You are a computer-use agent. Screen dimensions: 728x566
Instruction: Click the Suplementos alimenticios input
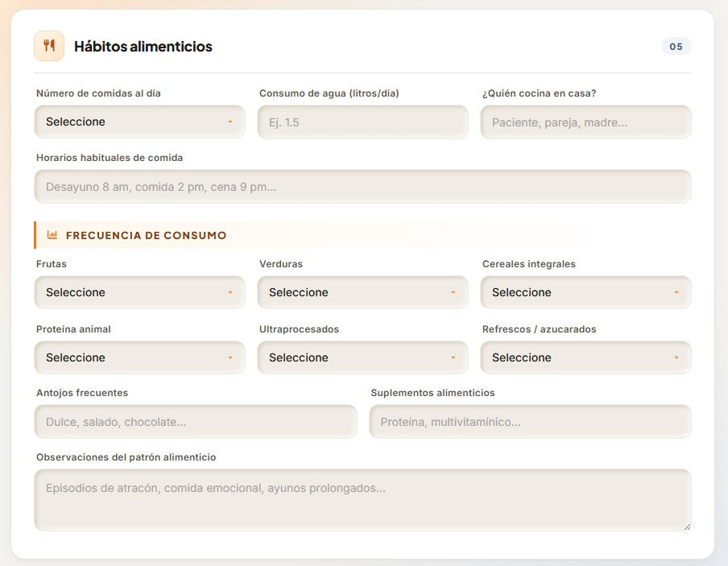pos(530,422)
